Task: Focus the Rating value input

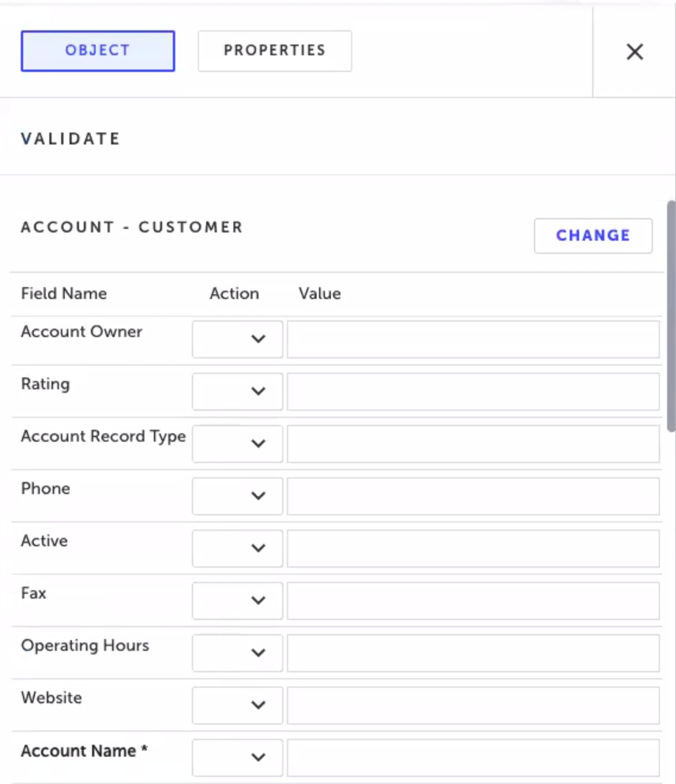Action: pos(473,391)
